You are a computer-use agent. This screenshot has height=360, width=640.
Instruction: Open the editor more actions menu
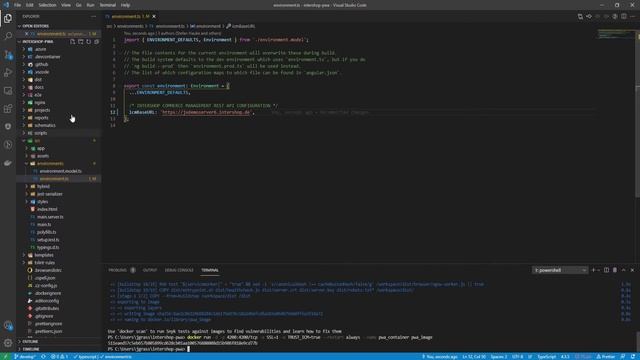point(632,16)
